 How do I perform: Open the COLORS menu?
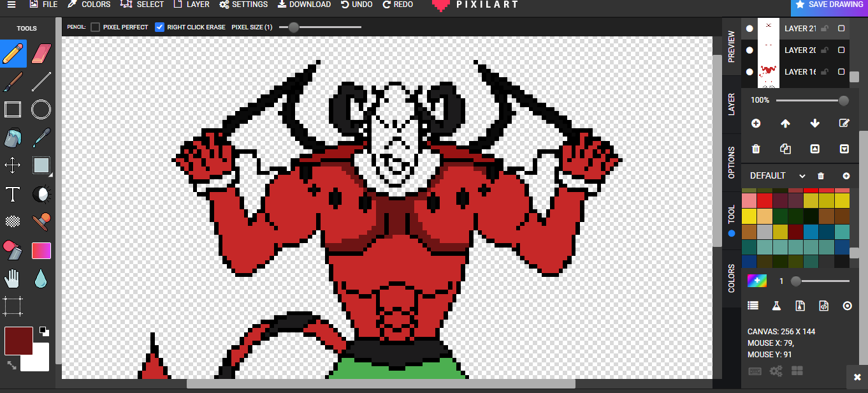click(x=89, y=4)
